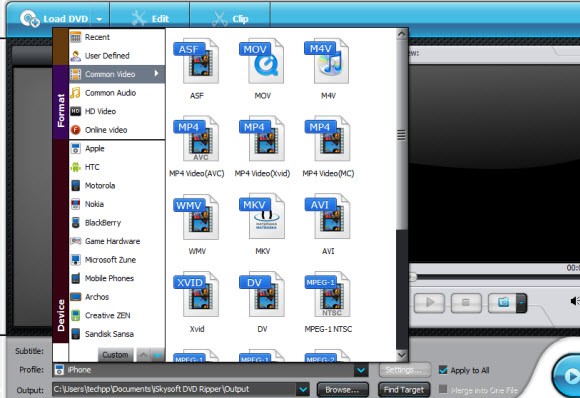Select the Common Audio category
Screen dimensions: 580x398
pos(117,92)
